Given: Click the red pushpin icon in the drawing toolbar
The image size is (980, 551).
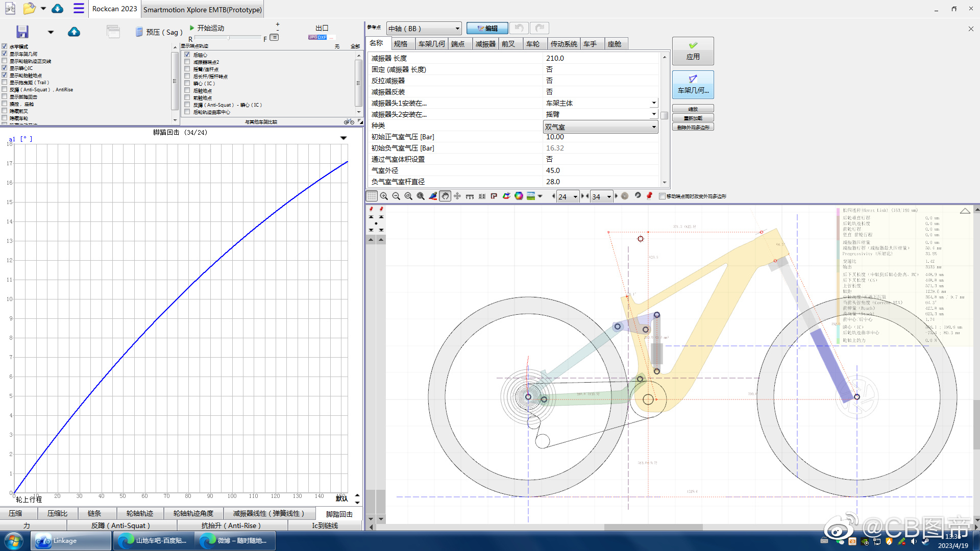Looking at the screenshot, I should coord(649,196).
